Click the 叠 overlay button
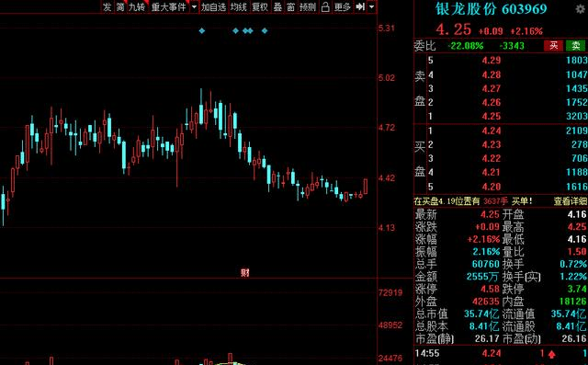The width and height of the screenshot is (588, 365). coord(277,6)
